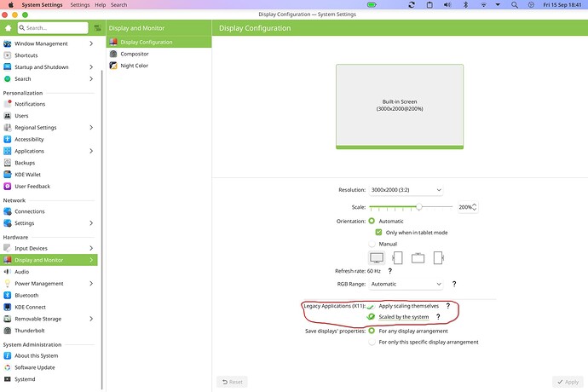
Task: Choose the normal landscape orientation icon
Action: pos(377,257)
